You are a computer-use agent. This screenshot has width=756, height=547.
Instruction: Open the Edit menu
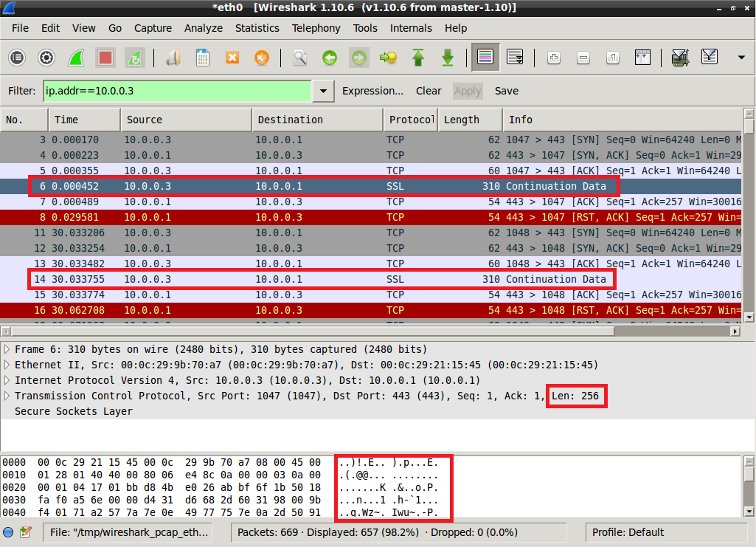[50, 28]
